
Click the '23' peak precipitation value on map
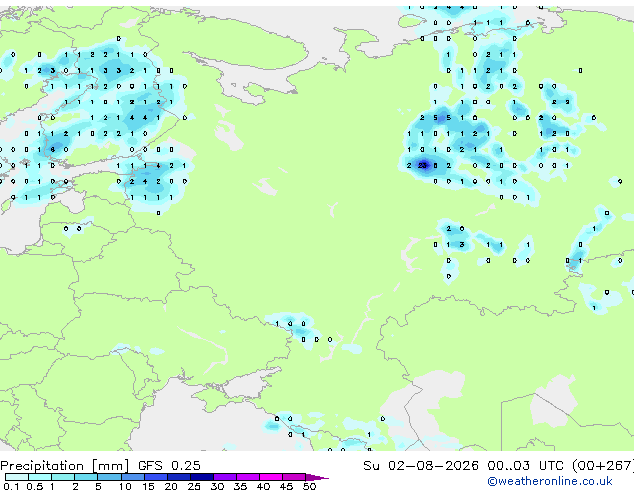(x=422, y=165)
